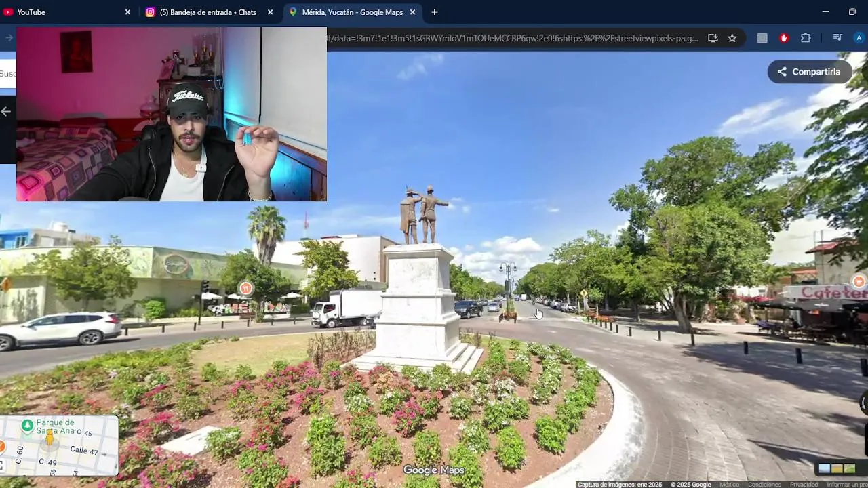
Task: Click the C. 49 street label on minimap
Action: click(x=47, y=462)
